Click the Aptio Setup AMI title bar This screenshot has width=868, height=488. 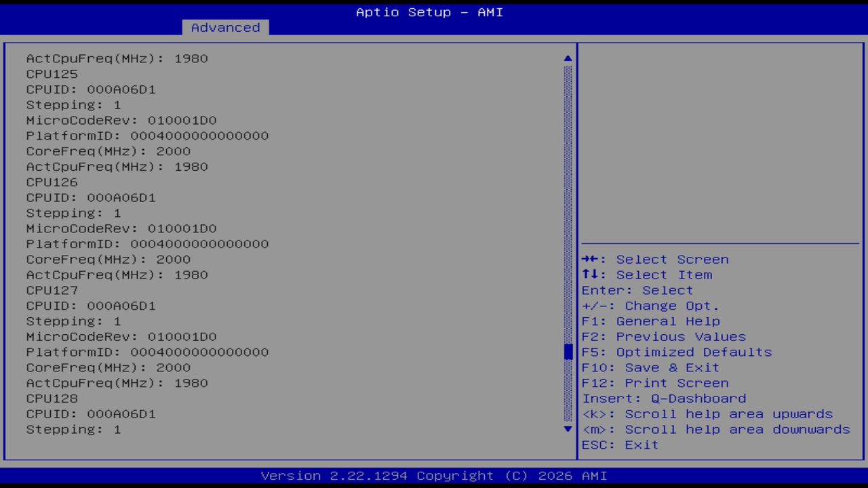click(429, 12)
